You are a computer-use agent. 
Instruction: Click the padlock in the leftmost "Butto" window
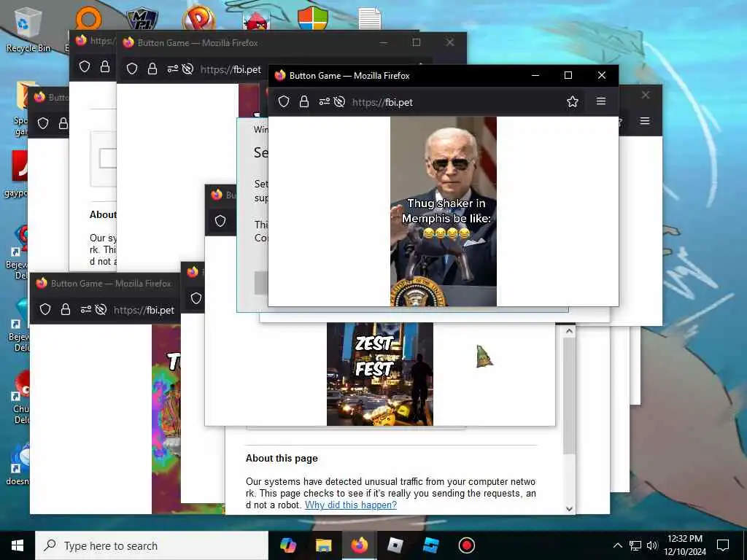pos(63,124)
